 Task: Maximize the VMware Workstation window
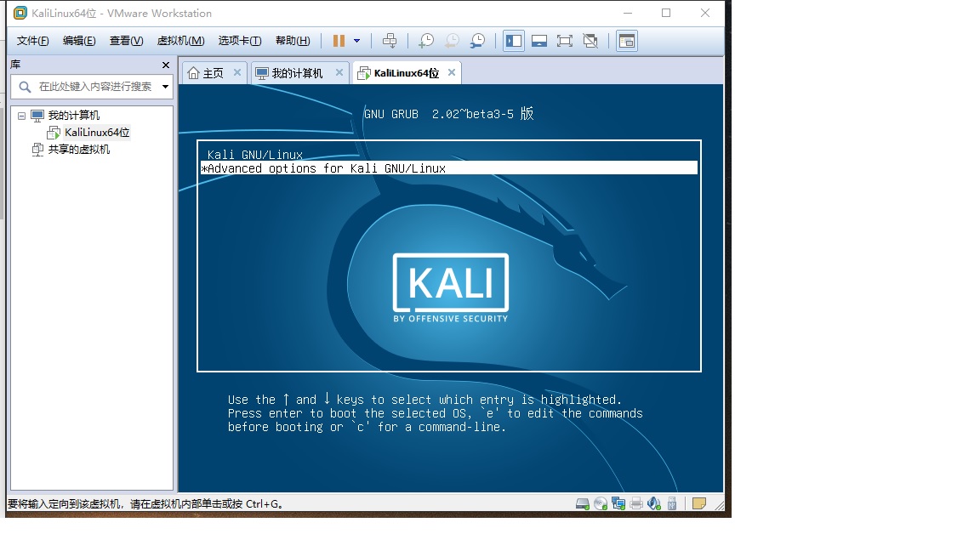pyautogui.click(x=666, y=13)
